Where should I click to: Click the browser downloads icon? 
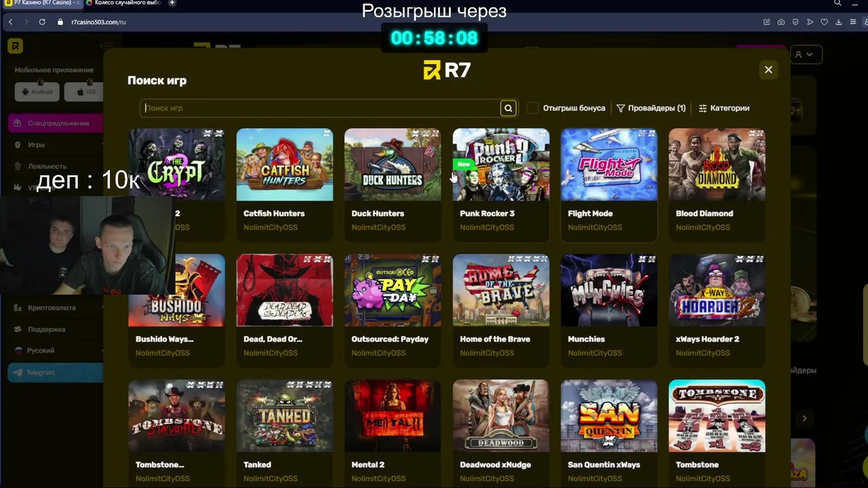coord(839,22)
